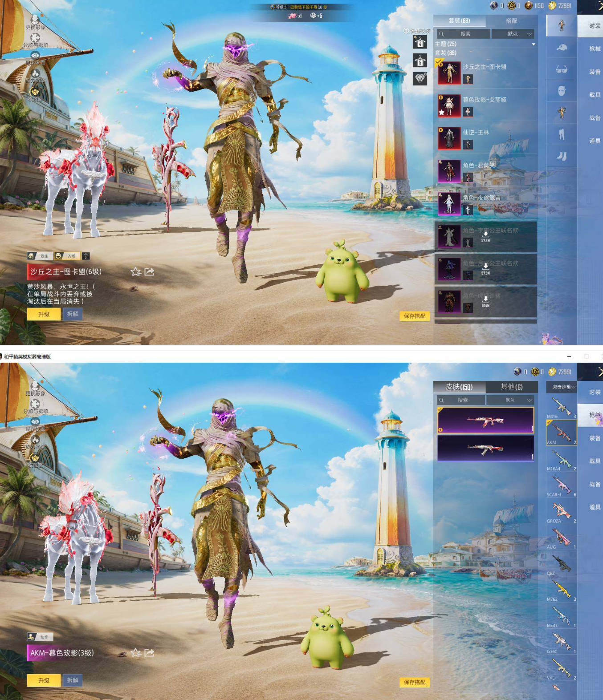Toggle the 动作 tag on AKM skin
Image resolution: width=603 pixels, height=700 pixels.
[x=40, y=637]
